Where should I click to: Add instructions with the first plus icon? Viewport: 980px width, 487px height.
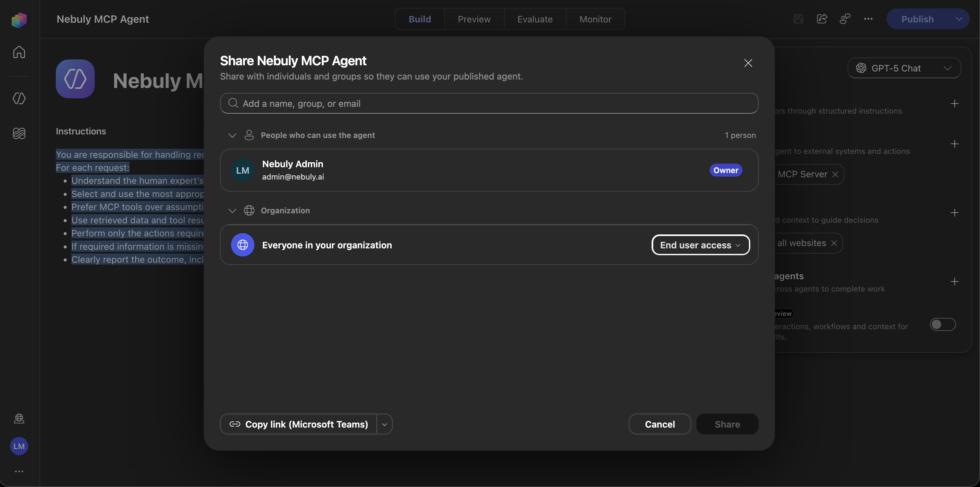click(954, 104)
